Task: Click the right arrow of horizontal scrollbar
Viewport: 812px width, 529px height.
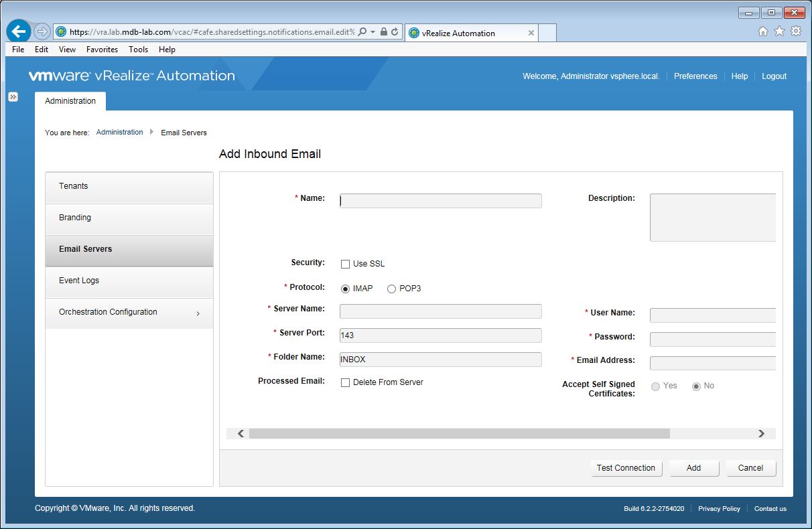Action: pos(761,434)
